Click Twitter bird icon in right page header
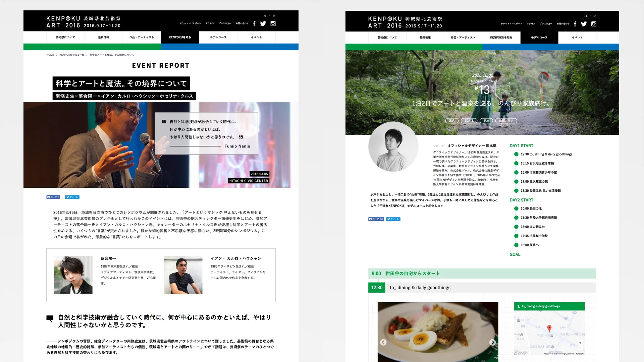 point(584,24)
